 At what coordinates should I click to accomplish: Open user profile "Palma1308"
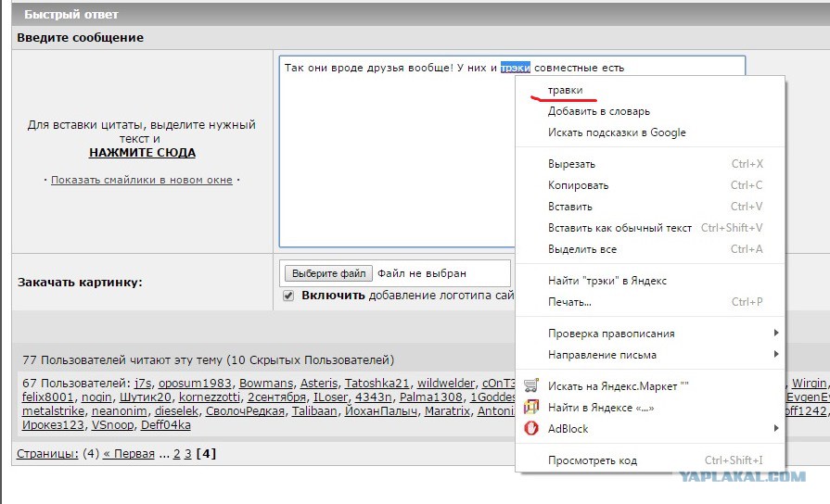(x=431, y=397)
